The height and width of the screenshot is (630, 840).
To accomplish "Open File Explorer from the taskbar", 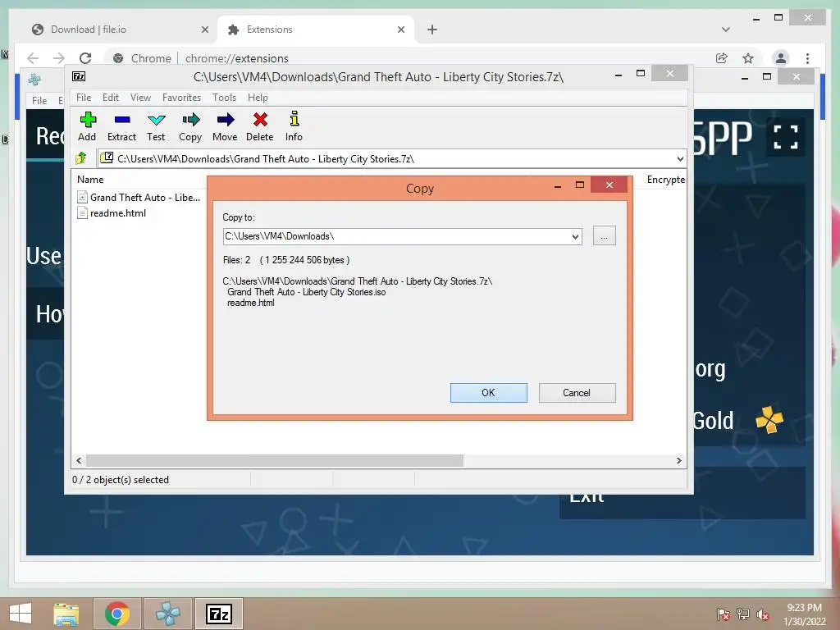I will [x=66, y=614].
